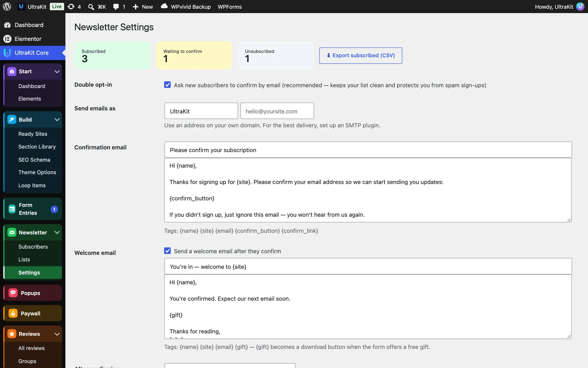Focus the sender email address field
This screenshot has height=368, width=588.
tap(277, 111)
